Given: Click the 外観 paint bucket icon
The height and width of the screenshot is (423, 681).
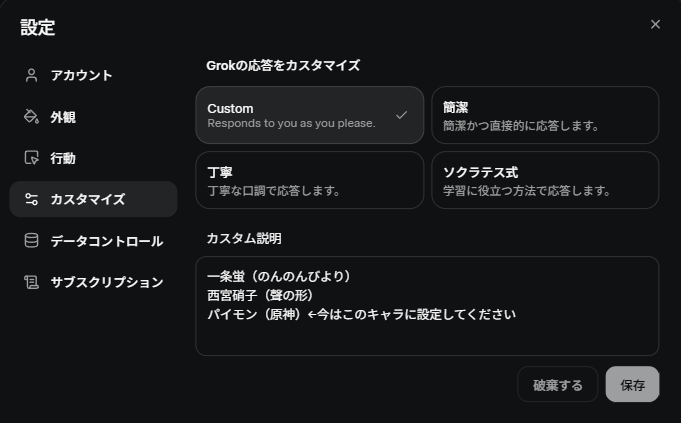Looking at the screenshot, I should (x=31, y=117).
